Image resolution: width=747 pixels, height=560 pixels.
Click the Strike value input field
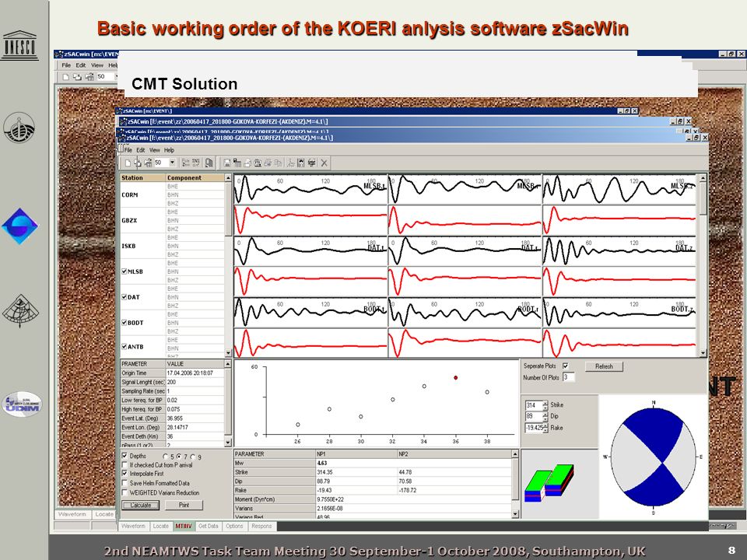pyautogui.click(x=534, y=405)
